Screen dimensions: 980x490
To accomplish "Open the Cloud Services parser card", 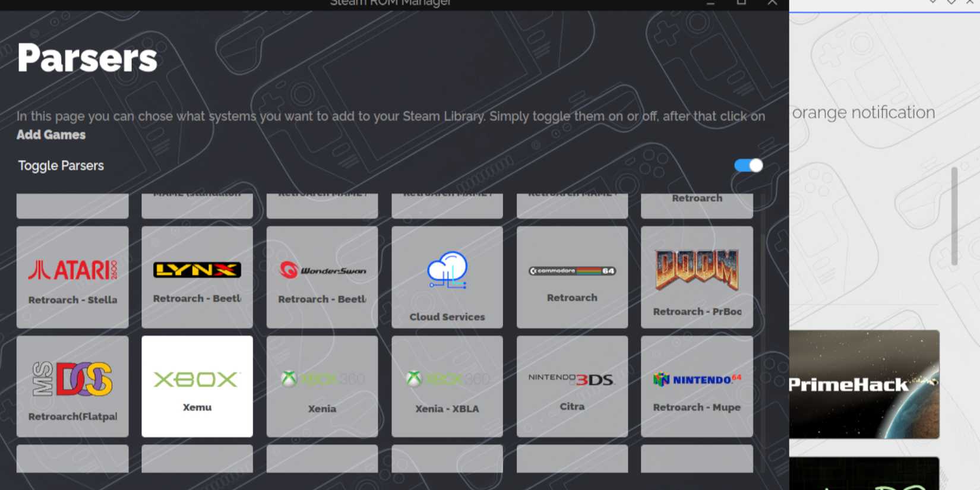I will pyautogui.click(x=447, y=277).
